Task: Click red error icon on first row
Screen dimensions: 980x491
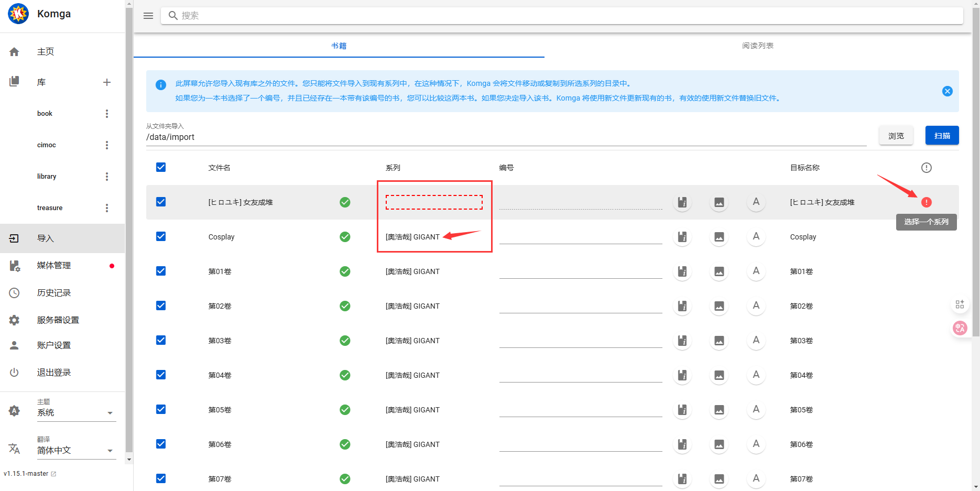Action: pyautogui.click(x=926, y=202)
